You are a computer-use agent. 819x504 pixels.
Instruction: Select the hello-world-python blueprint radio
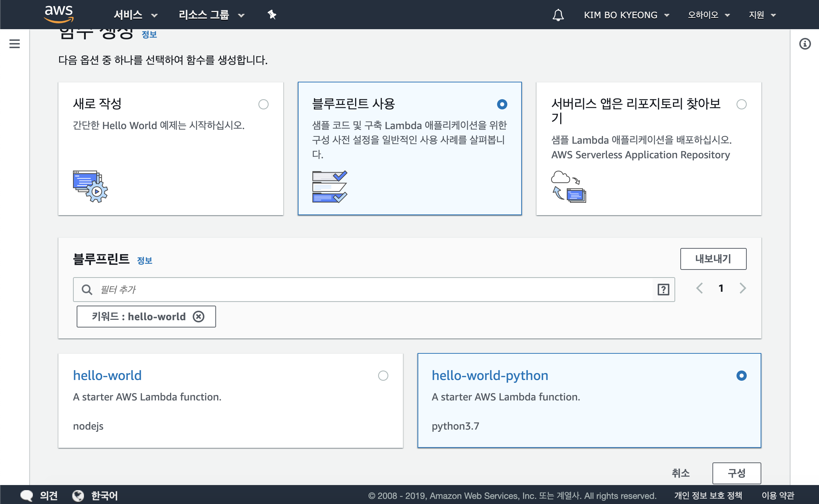742,376
